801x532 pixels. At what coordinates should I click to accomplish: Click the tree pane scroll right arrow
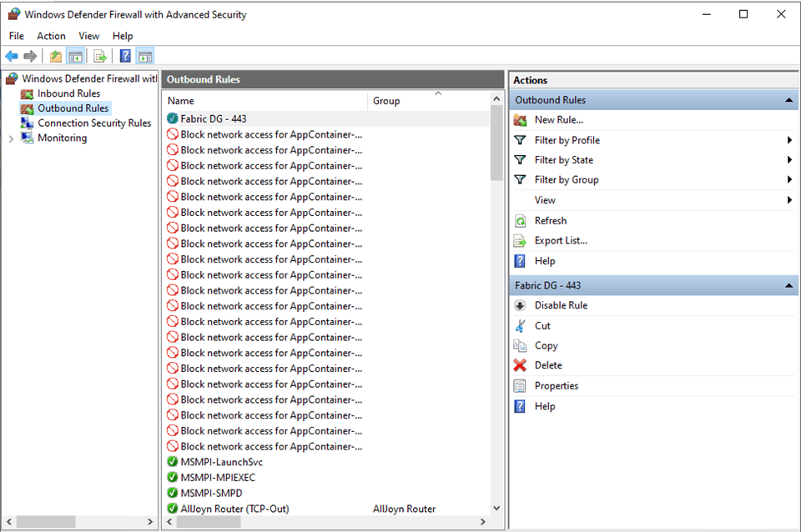[x=150, y=522]
